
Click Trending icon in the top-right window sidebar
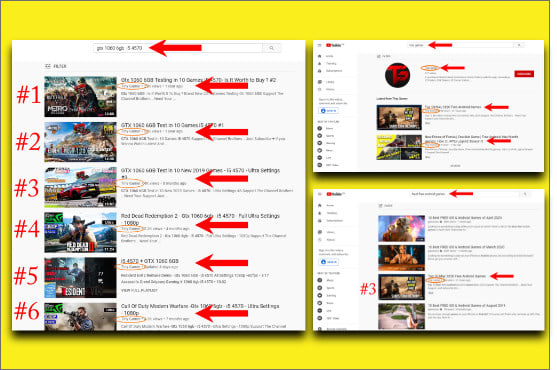coord(319,64)
